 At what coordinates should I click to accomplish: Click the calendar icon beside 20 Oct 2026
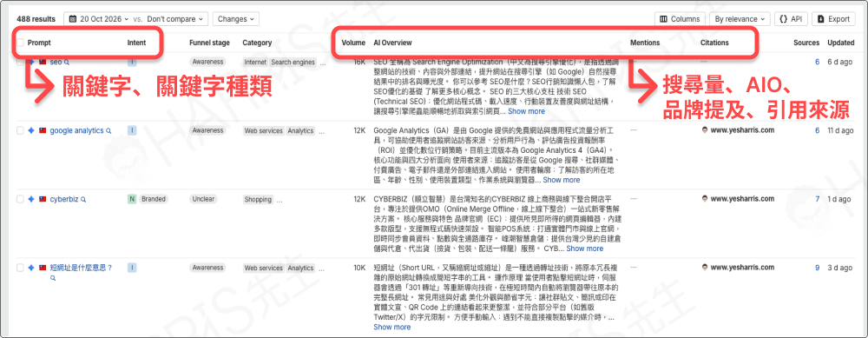(x=73, y=19)
